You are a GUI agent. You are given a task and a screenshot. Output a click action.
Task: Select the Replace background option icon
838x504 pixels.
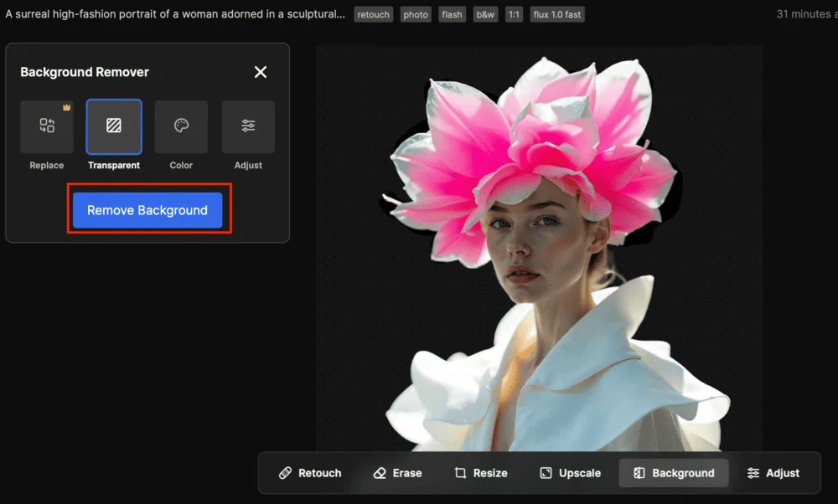tap(47, 126)
